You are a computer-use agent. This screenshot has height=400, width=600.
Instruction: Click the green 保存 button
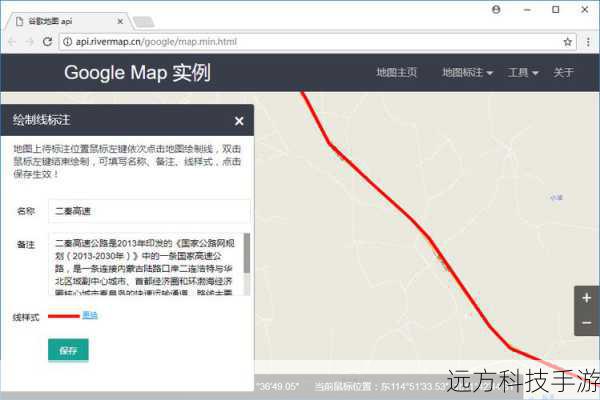tap(68, 350)
